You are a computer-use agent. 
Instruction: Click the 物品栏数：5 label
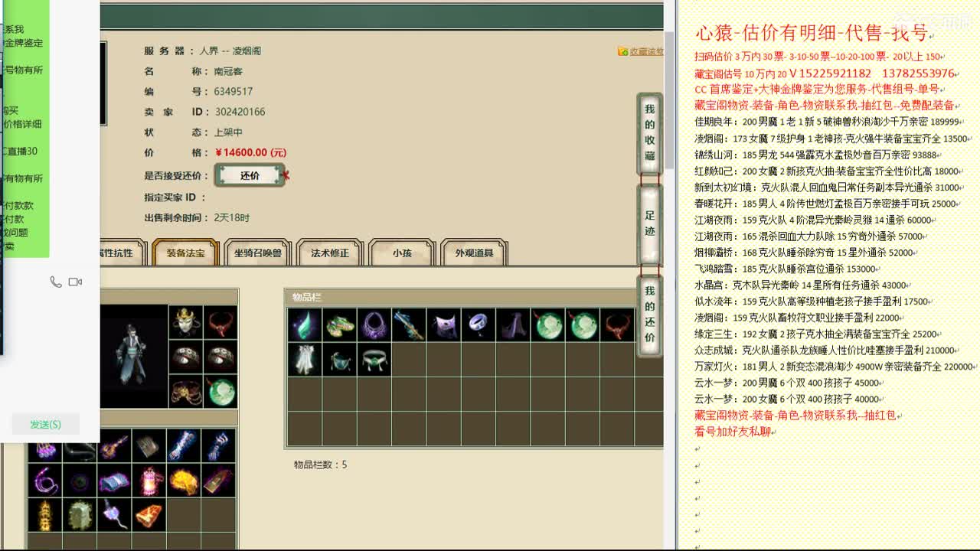[x=321, y=465]
